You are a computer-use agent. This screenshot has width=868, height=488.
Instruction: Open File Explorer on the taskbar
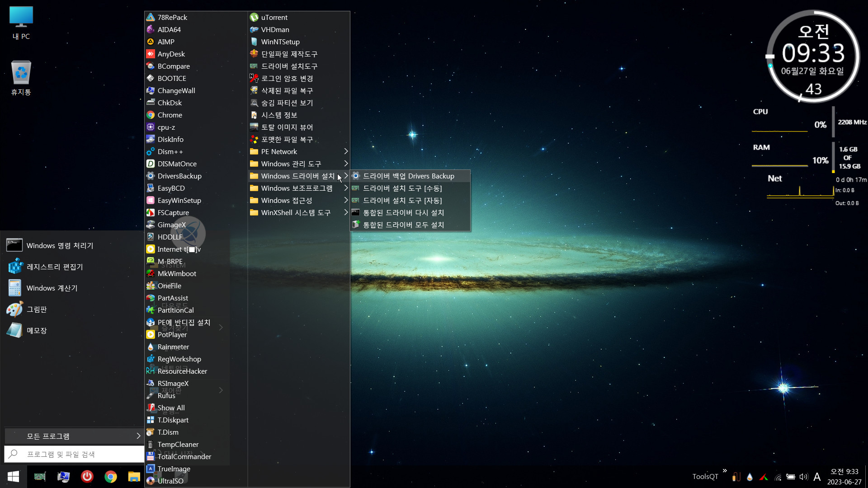click(134, 476)
